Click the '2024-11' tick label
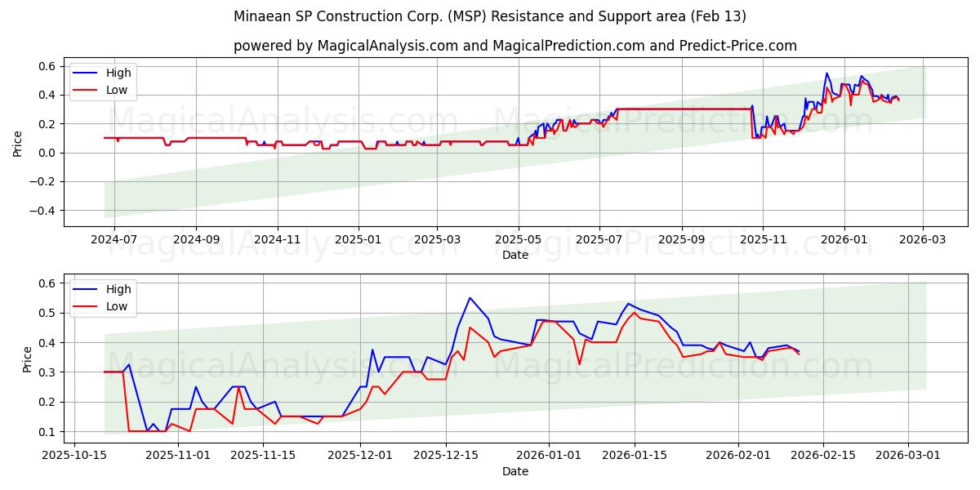Image resolution: width=980 pixels, height=490 pixels. (x=278, y=239)
